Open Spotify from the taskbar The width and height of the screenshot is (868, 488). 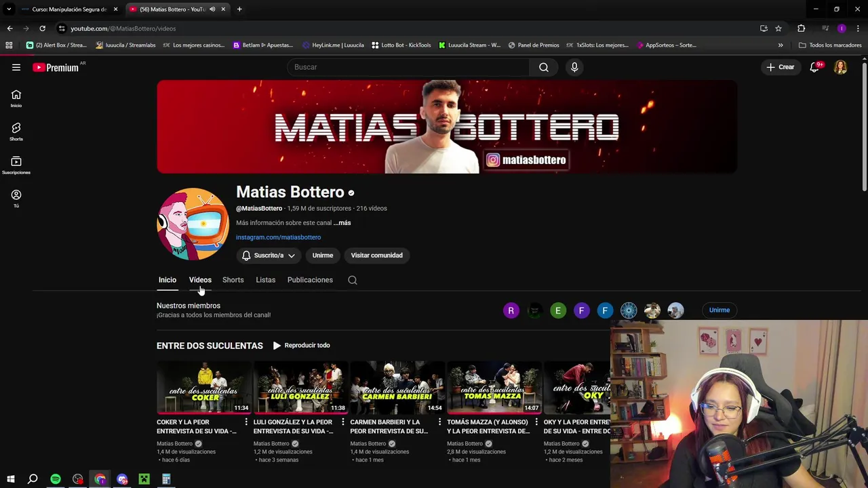click(56, 479)
